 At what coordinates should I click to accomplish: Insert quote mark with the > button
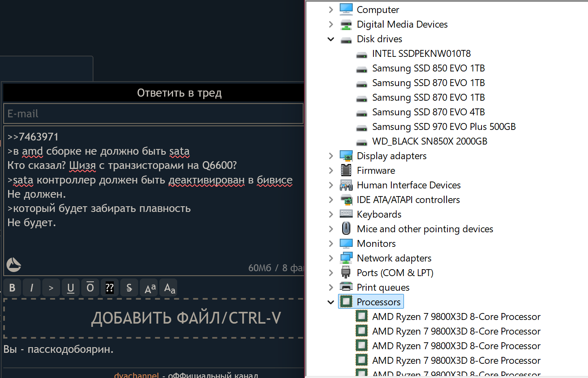tap(51, 288)
